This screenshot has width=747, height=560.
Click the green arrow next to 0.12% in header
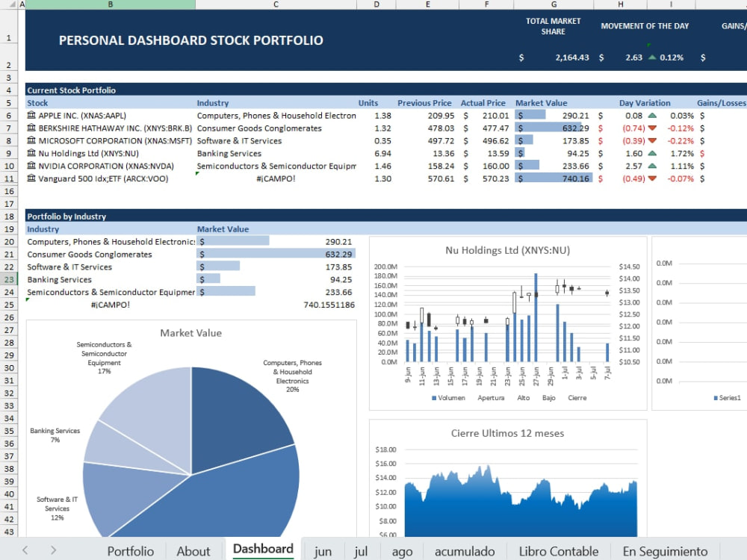click(x=652, y=57)
